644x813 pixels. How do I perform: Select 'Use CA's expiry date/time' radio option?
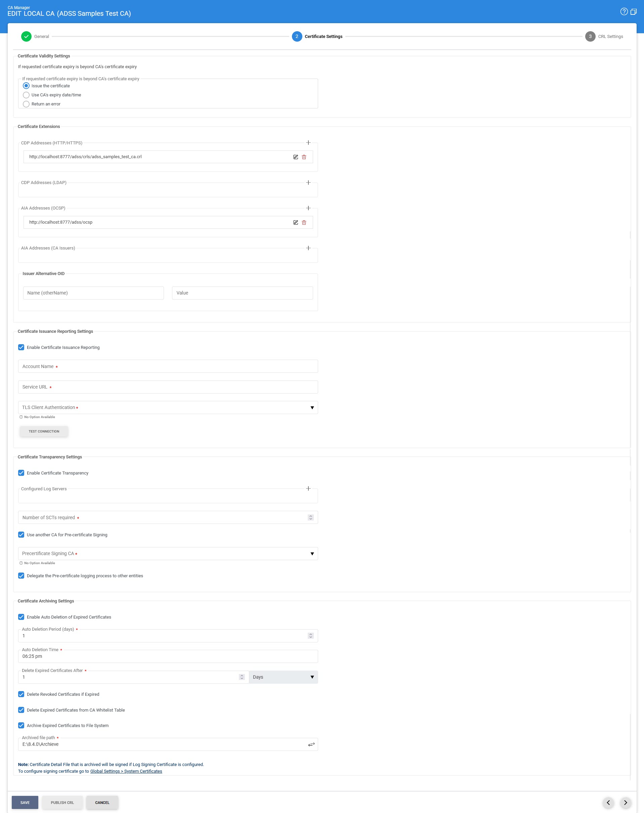(27, 95)
